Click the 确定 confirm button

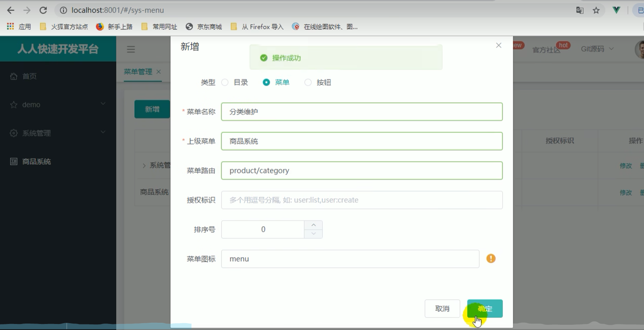(485, 309)
